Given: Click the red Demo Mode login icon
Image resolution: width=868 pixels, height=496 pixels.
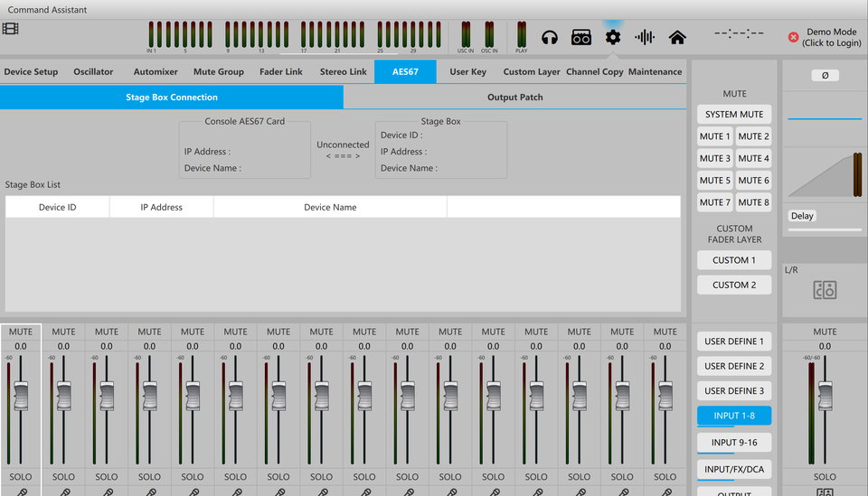Looking at the screenshot, I should (793, 38).
